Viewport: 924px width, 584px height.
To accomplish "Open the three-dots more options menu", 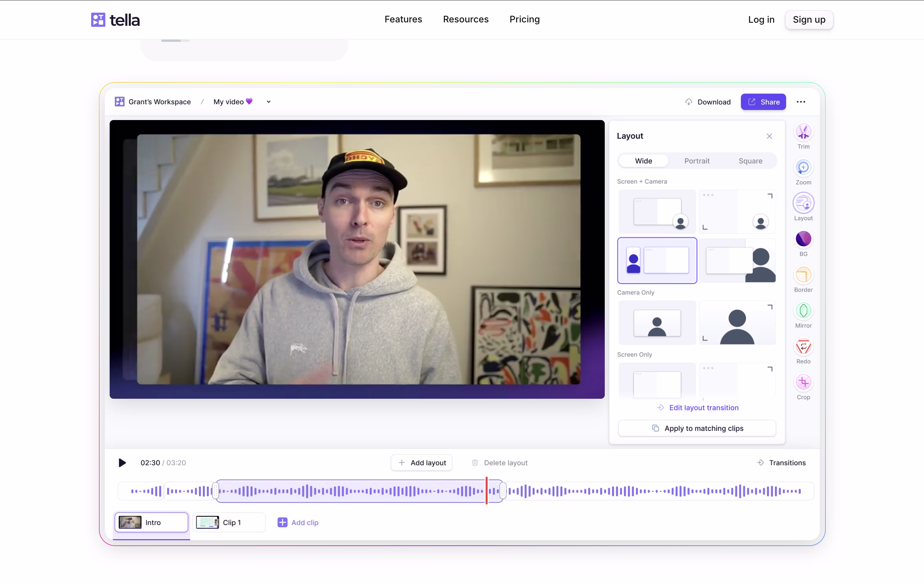I will click(801, 102).
